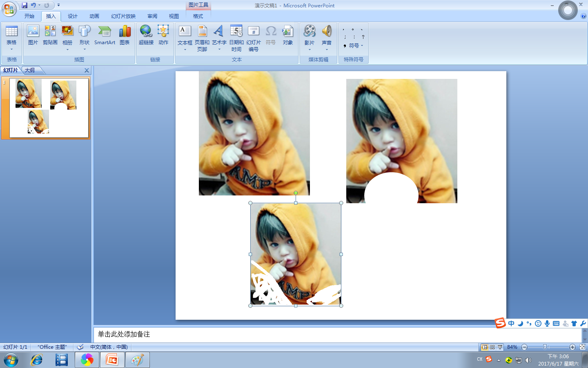The image size is (588, 368).
Task: Switch to Slide Sorter view
Action: tap(492, 347)
